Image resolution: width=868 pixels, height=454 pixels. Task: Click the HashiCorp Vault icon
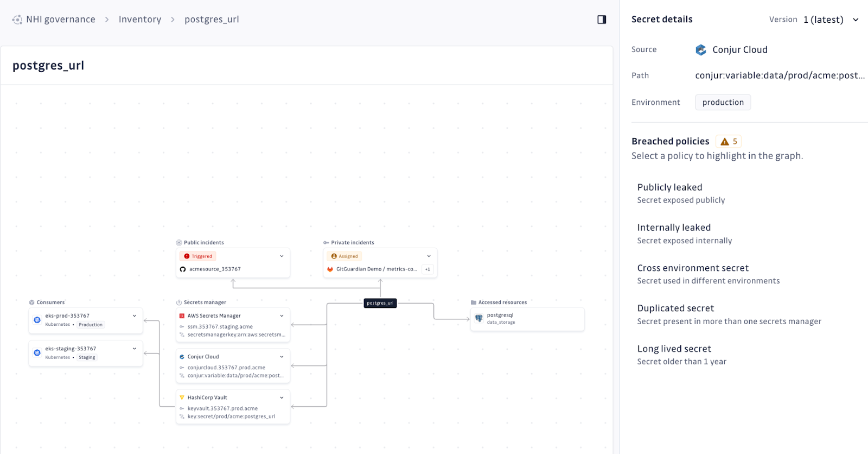point(182,398)
